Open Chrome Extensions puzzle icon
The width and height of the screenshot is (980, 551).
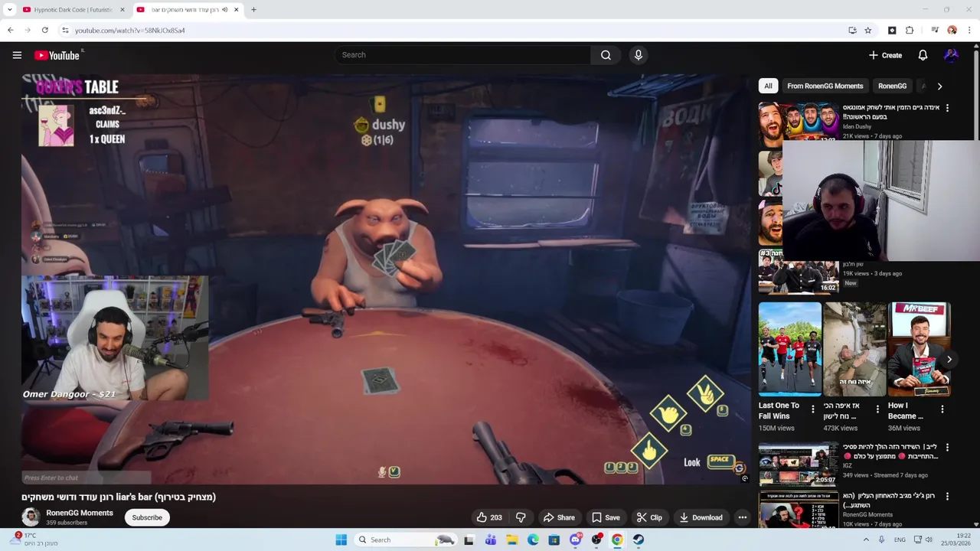coord(910,31)
